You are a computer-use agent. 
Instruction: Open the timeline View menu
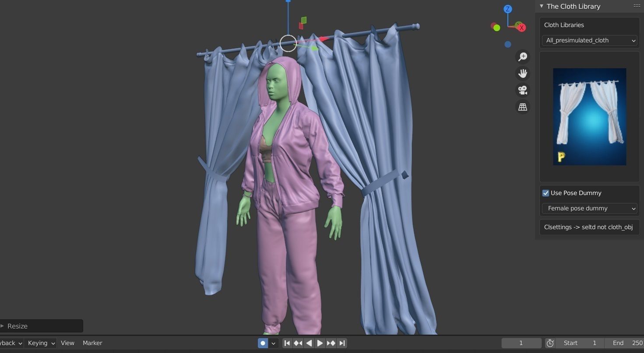pyautogui.click(x=67, y=343)
